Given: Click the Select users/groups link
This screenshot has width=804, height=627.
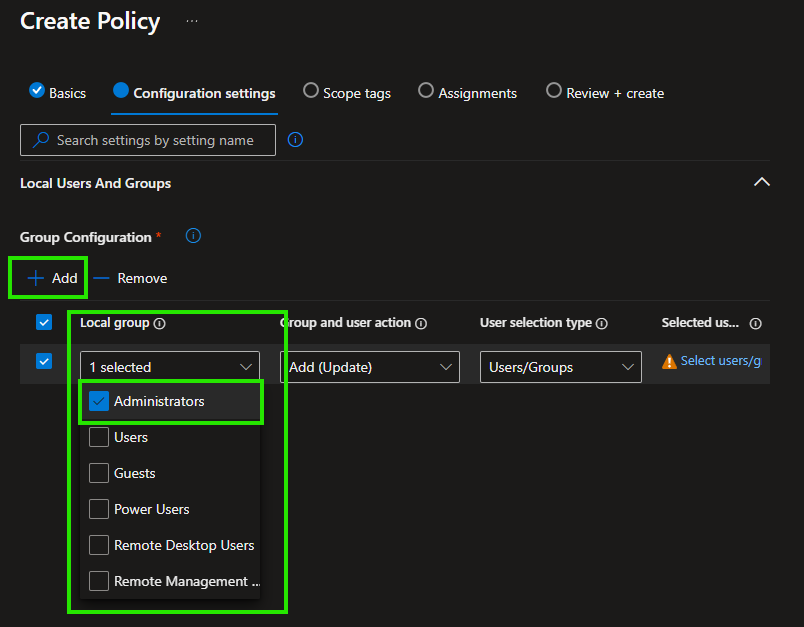Looking at the screenshot, I should click(720, 361).
